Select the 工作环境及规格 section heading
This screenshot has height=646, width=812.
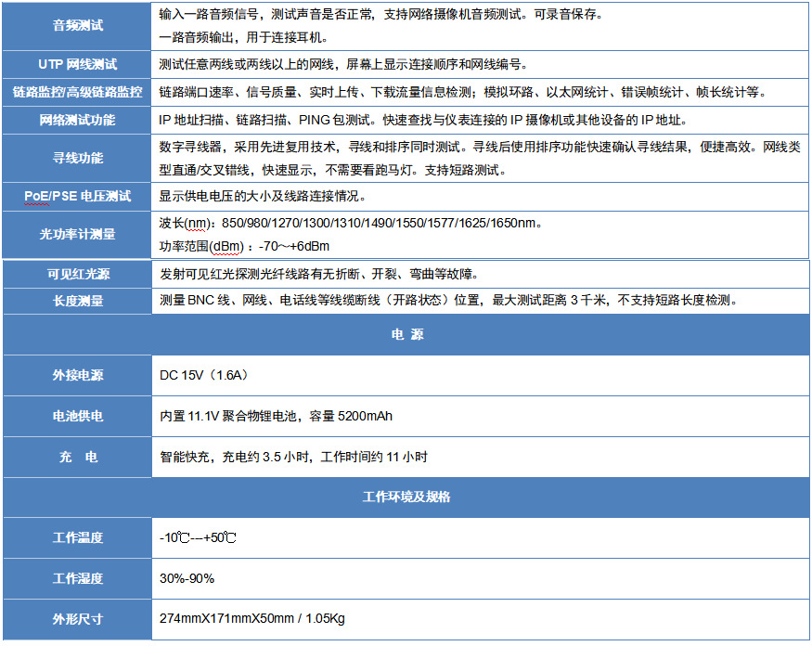(406, 497)
